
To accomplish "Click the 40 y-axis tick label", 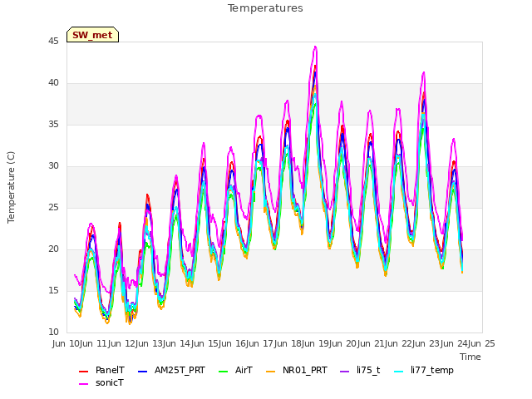I will click(53, 83).
